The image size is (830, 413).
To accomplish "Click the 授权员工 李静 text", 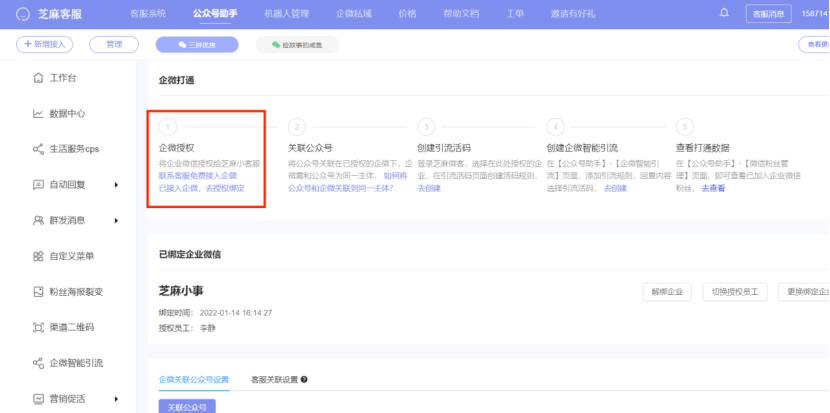I will pos(187,328).
